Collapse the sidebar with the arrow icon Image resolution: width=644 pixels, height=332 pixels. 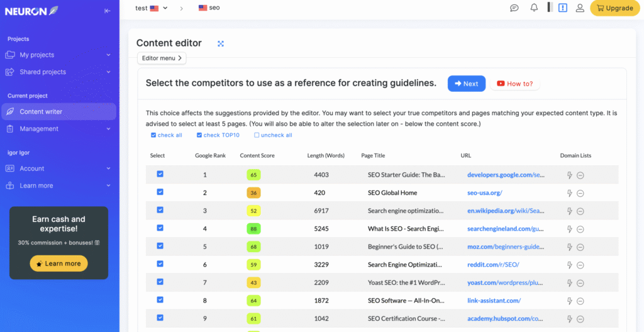pyautogui.click(x=108, y=11)
